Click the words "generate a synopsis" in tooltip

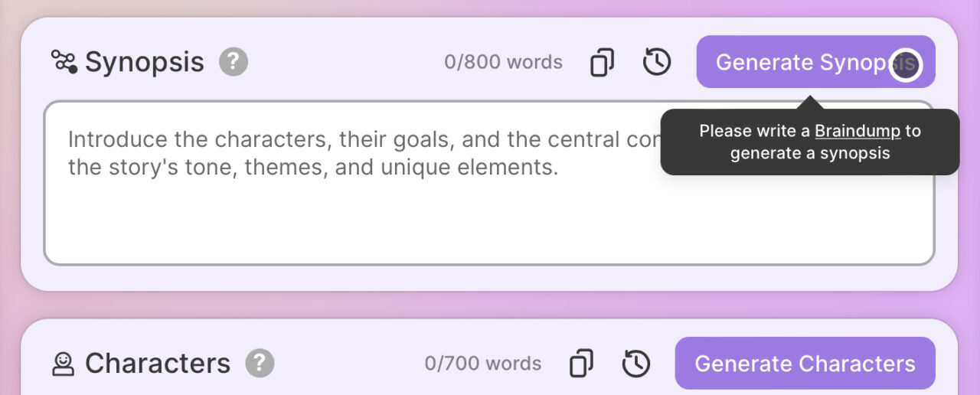(x=810, y=153)
